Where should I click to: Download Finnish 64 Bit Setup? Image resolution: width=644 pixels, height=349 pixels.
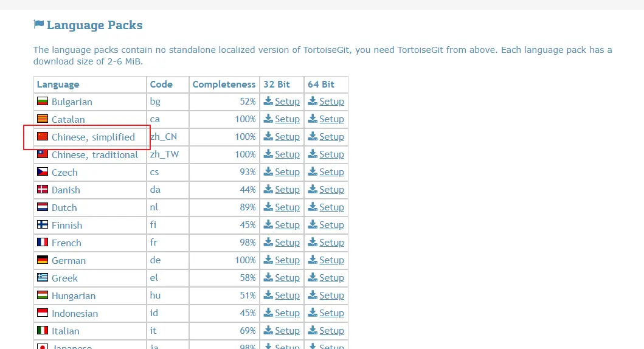click(x=326, y=225)
